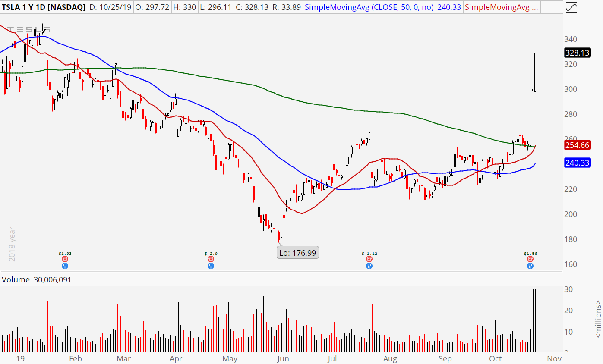
Task: Click the Feb label on the time axis
Action: tap(75, 358)
